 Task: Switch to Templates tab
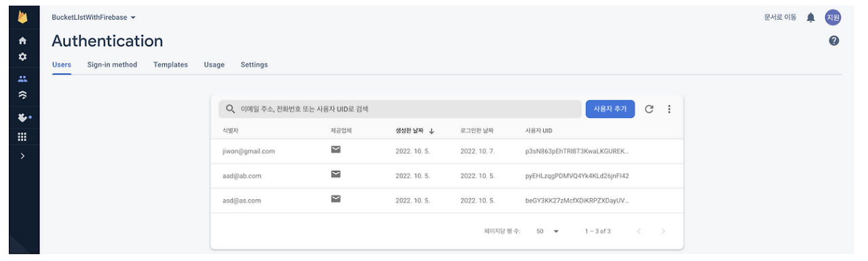point(170,65)
